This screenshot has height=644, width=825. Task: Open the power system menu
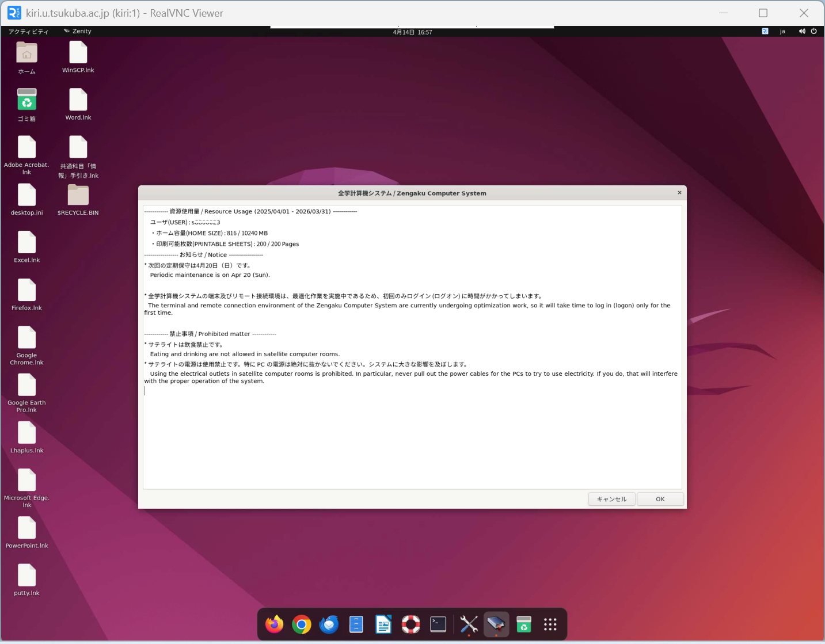tap(813, 31)
